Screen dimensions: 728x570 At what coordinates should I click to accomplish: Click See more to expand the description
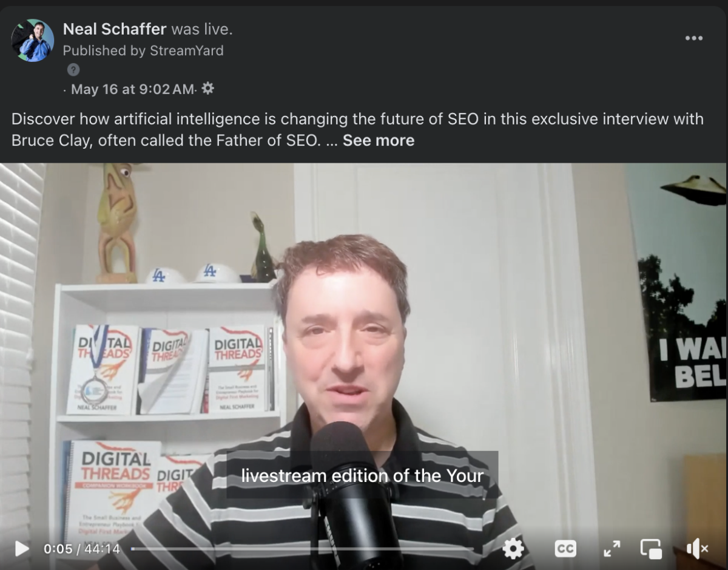tap(379, 140)
